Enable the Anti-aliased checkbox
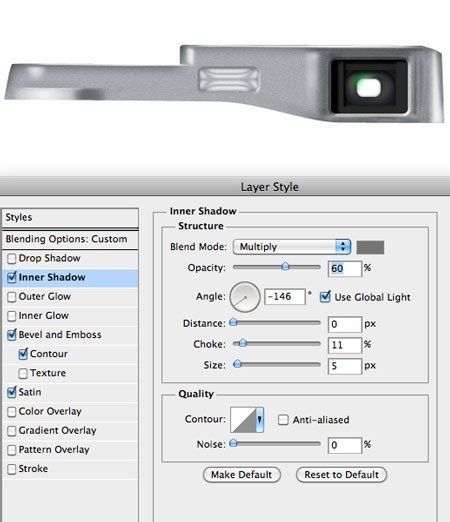This screenshot has height=522, width=450. coord(283,420)
